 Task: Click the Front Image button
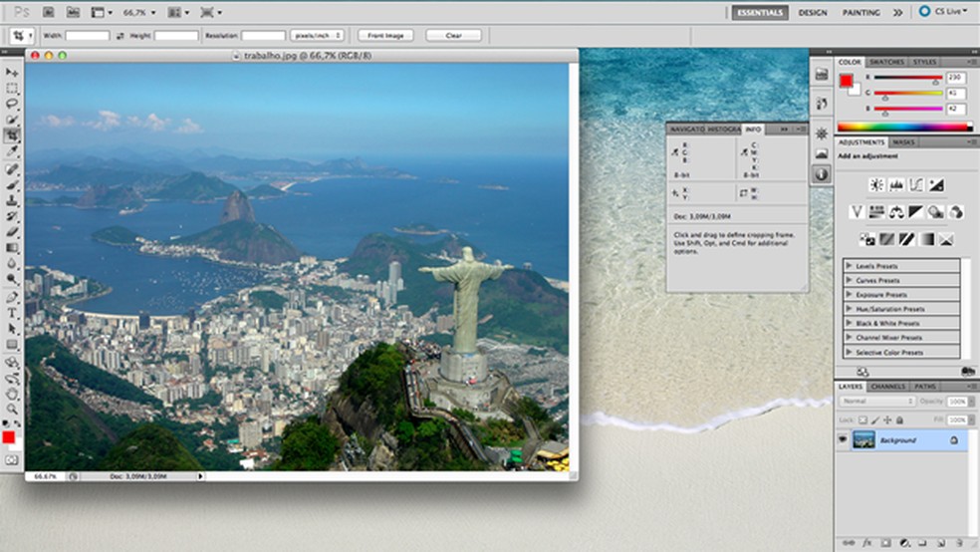[x=385, y=36]
